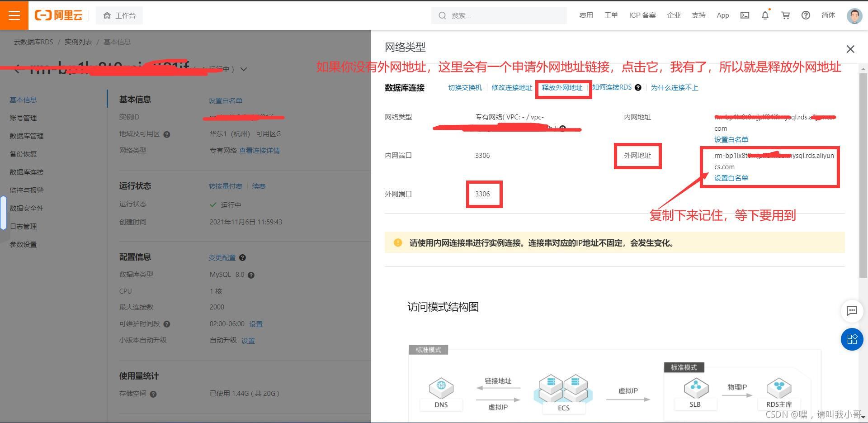868x423 pixels.
Task: Open the 工单 menu
Action: click(611, 15)
